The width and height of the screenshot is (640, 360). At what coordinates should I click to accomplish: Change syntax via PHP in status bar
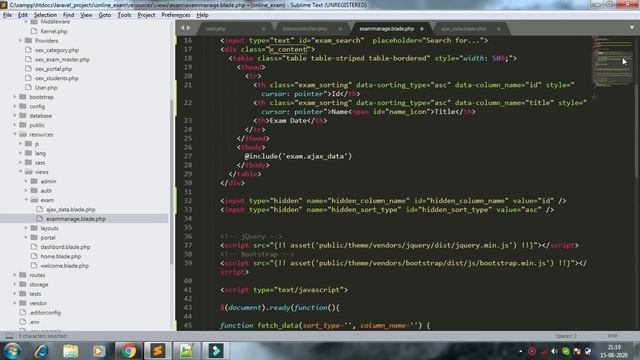(612, 336)
